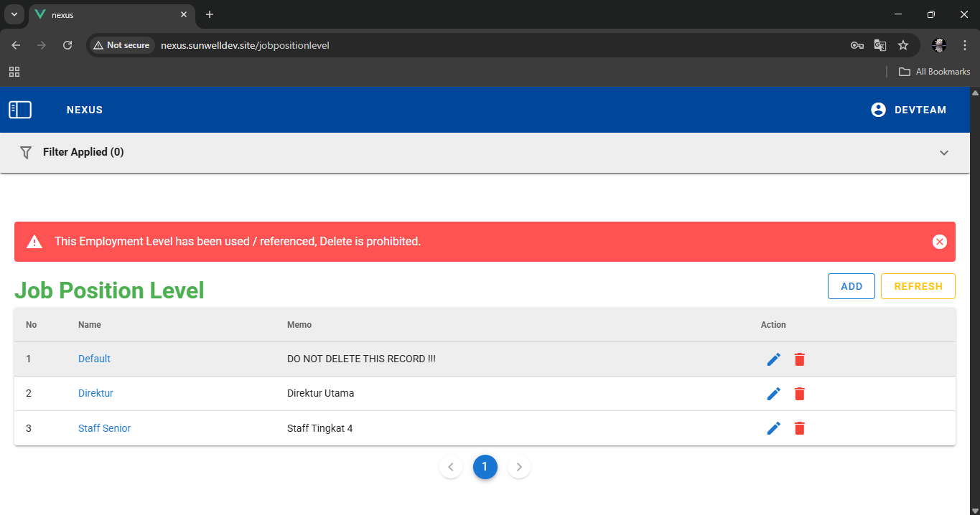Open the DEVTEAM user account menu
This screenshot has width=980, height=515.
(908, 110)
